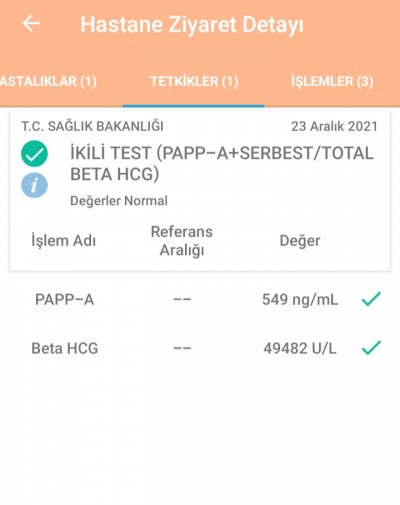This screenshot has height=505, width=400.
Task: Tap the 23 Aralık 2021 date
Action: point(334,126)
